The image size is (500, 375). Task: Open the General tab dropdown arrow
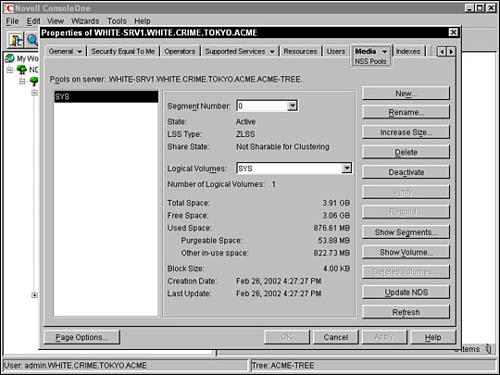tap(79, 52)
